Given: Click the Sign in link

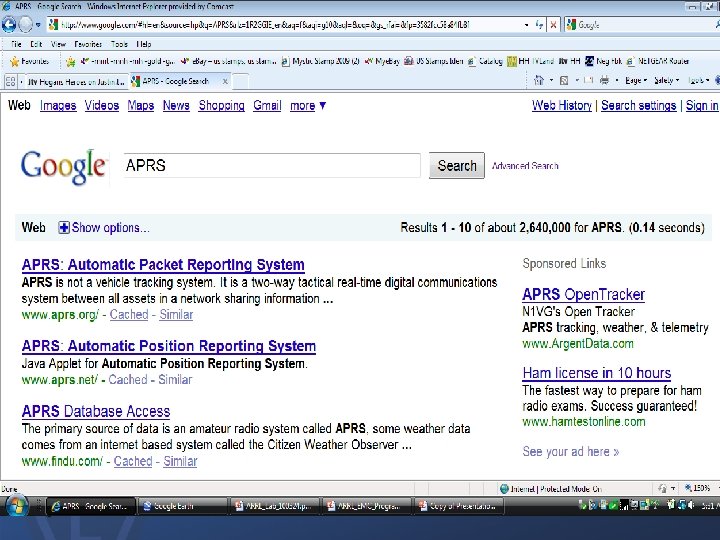Looking at the screenshot, I should (702, 106).
